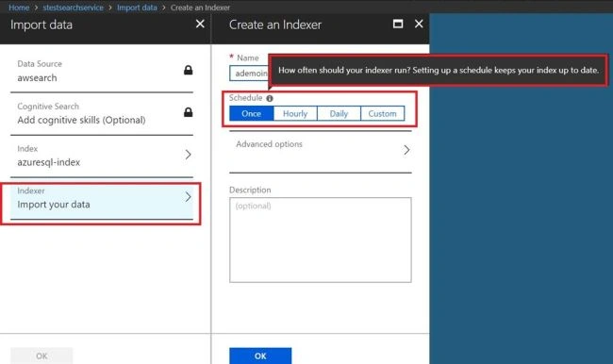Expand Advanced options
This screenshot has width=613, height=364.
(x=321, y=151)
